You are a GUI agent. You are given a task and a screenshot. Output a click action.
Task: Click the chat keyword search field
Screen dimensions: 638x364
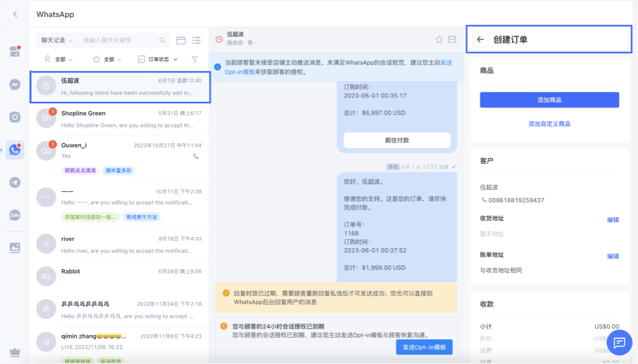click(x=124, y=40)
